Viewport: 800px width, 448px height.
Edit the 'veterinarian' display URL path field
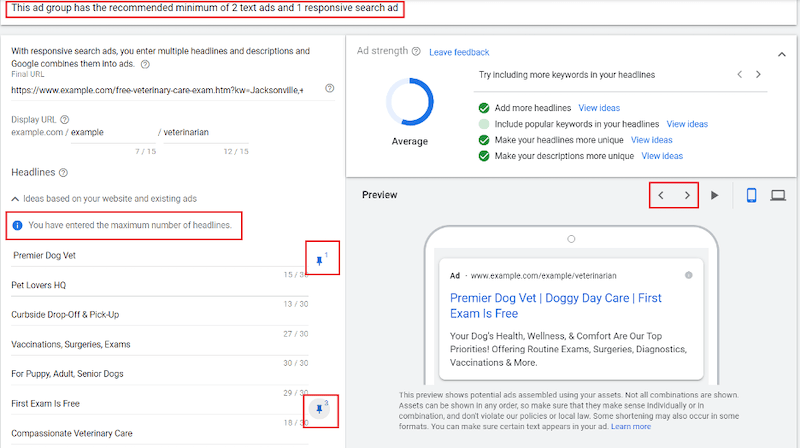206,133
